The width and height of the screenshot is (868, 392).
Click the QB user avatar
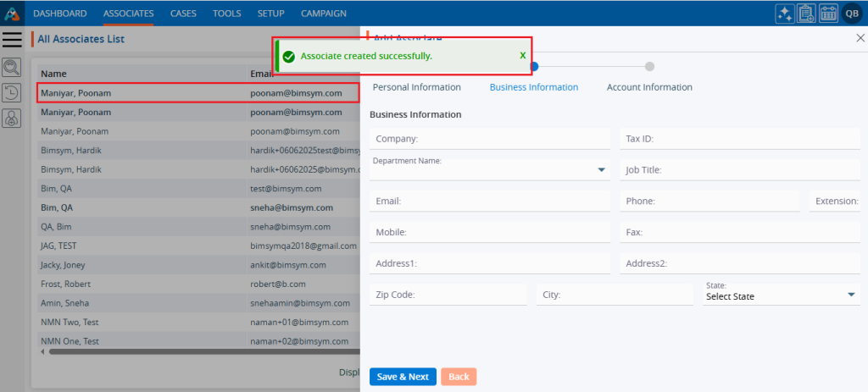(x=851, y=14)
